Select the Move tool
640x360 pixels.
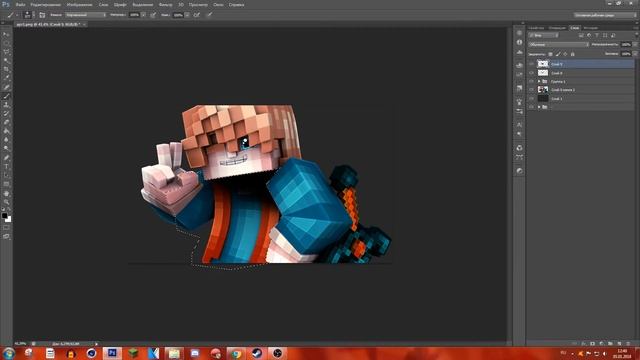point(6,35)
